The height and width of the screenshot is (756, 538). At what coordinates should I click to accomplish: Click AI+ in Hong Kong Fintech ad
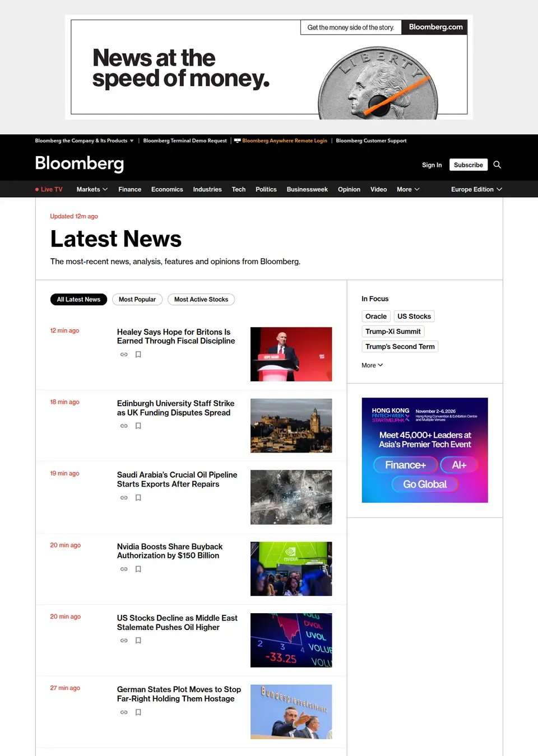coord(459,465)
